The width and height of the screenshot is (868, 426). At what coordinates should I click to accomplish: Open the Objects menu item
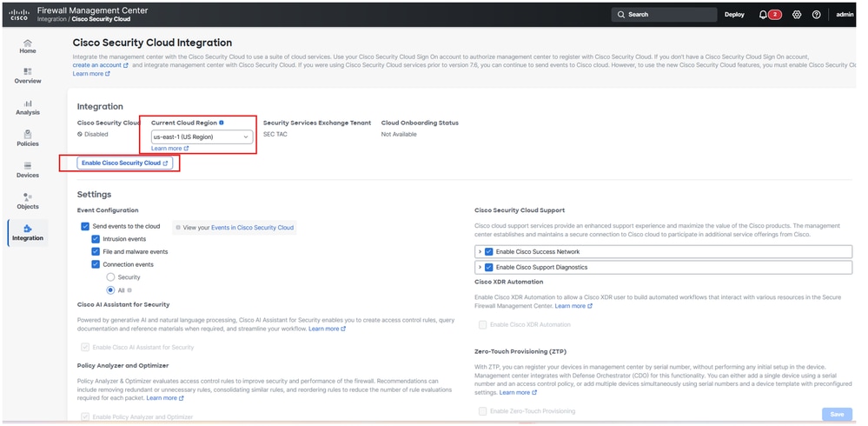(28, 201)
